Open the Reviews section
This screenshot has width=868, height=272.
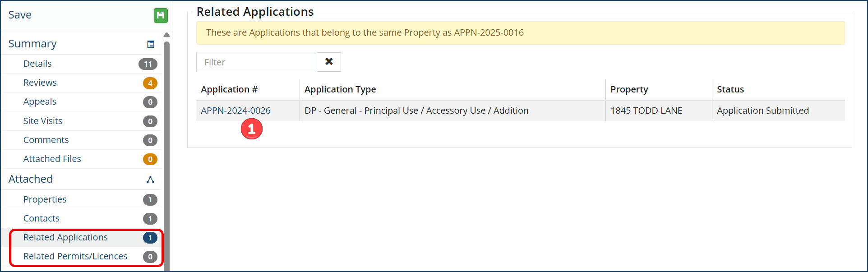point(40,83)
